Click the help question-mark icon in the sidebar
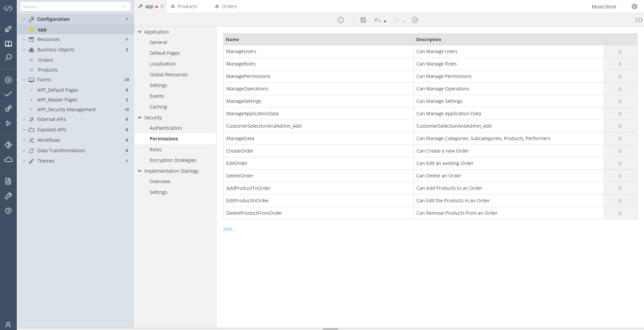Screen dimensions: 644x330 pyautogui.click(x=8, y=211)
